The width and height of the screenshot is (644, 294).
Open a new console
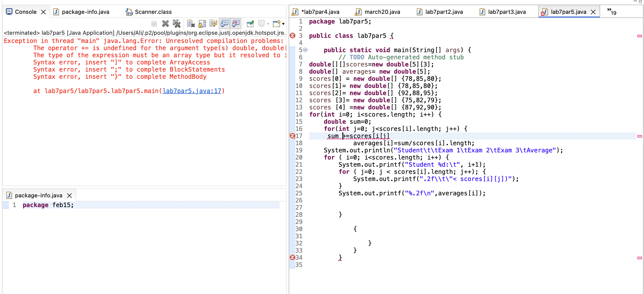pyautogui.click(x=276, y=24)
